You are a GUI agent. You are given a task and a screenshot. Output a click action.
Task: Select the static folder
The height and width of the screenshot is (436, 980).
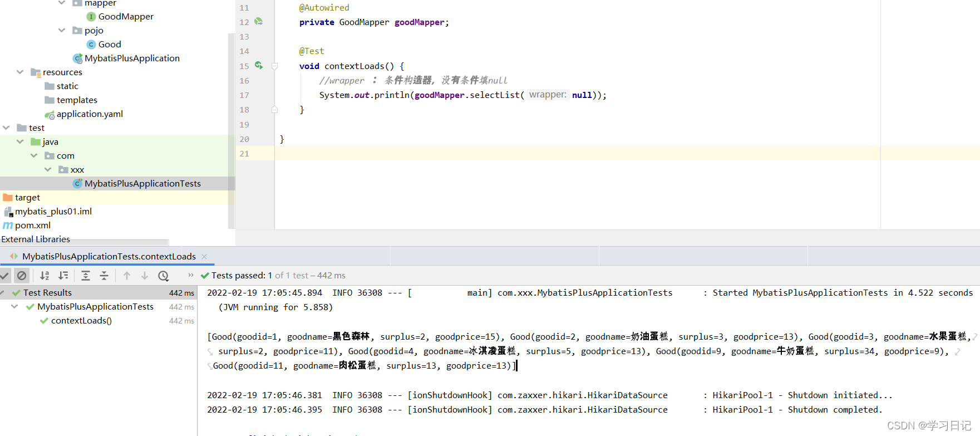pos(67,86)
